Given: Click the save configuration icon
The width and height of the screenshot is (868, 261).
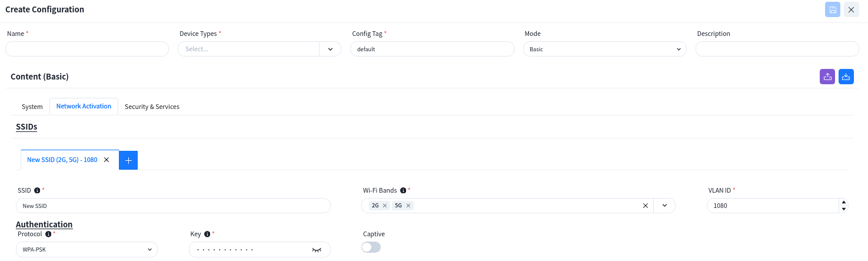Looking at the screenshot, I should tap(833, 9).
